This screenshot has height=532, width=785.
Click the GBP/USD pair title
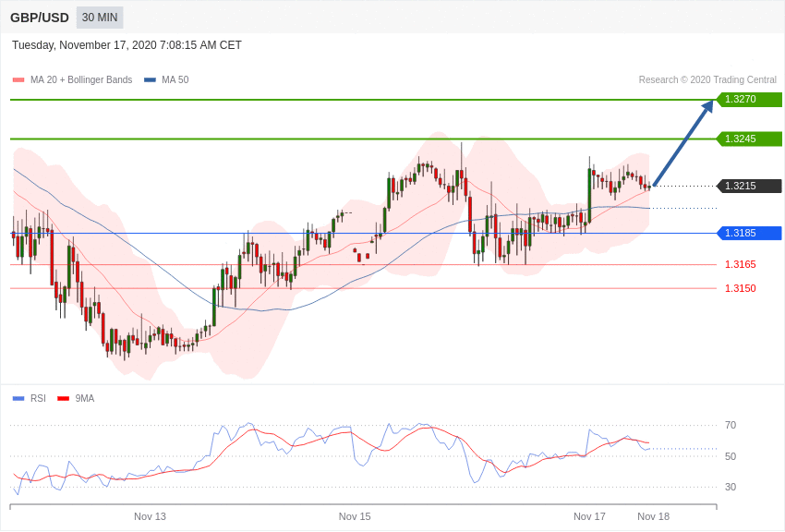click(40, 18)
